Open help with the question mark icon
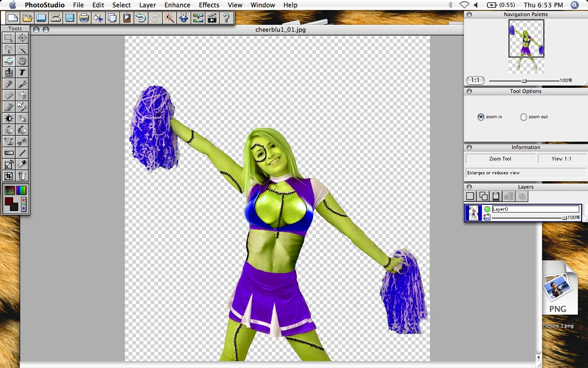Image resolution: width=588 pixels, height=368 pixels. tap(226, 18)
